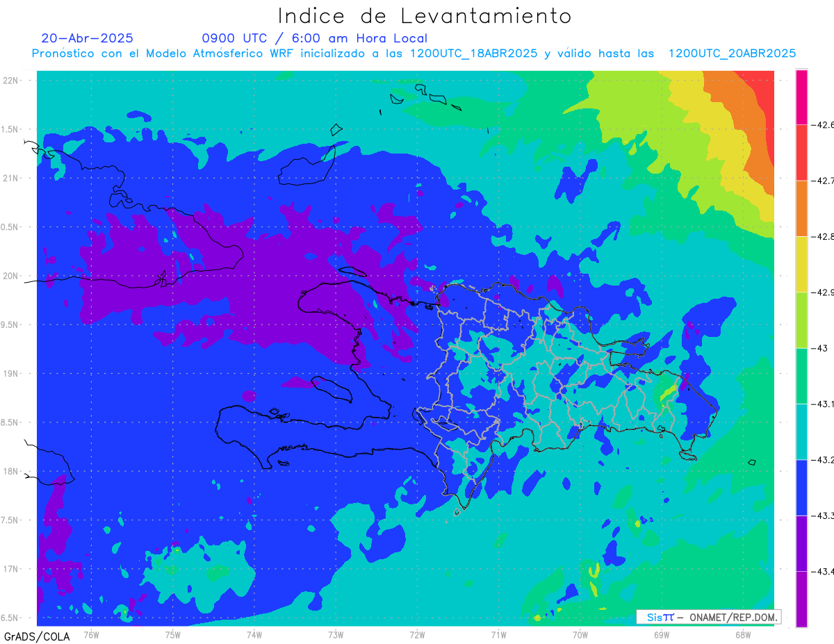Click the latitude label "17N"
This screenshot has width=834, height=644.
coord(11,569)
